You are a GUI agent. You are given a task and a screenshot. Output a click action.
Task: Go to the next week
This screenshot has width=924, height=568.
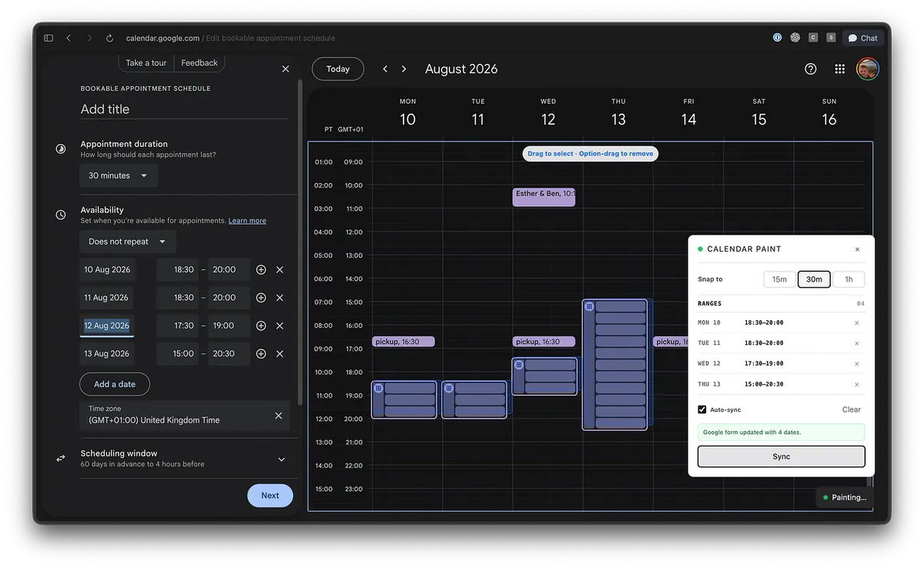click(x=404, y=69)
